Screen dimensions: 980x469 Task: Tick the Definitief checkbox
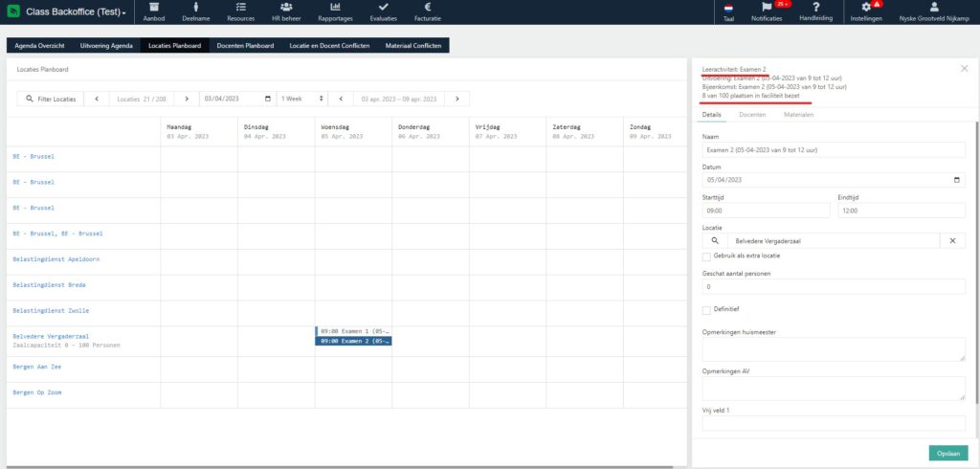pos(706,310)
